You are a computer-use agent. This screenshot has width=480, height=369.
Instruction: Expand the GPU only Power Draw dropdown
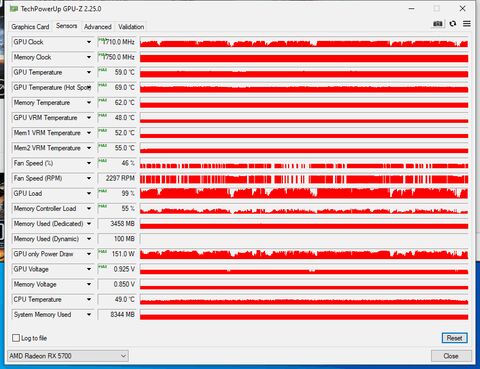point(89,254)
